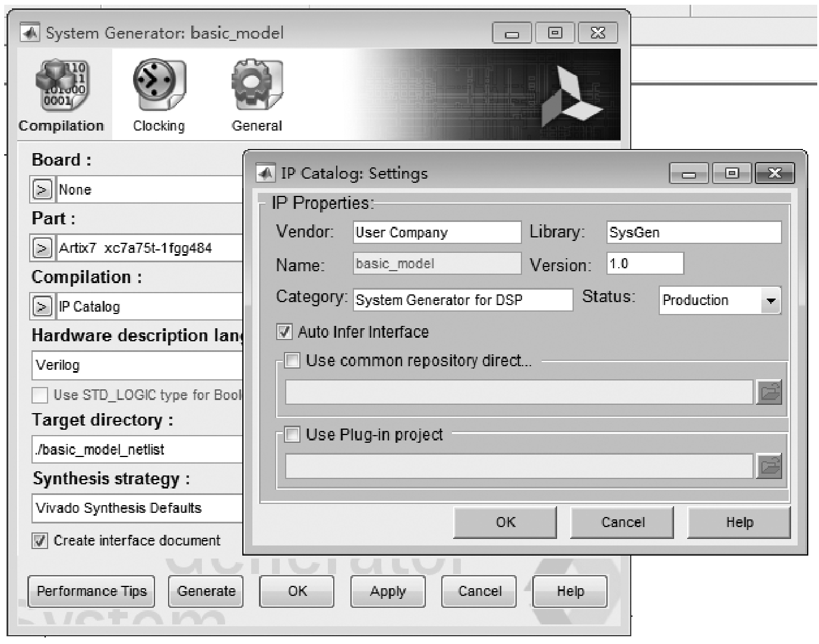Click the MATLAB icon in IP Catalog title

[265, 173]
